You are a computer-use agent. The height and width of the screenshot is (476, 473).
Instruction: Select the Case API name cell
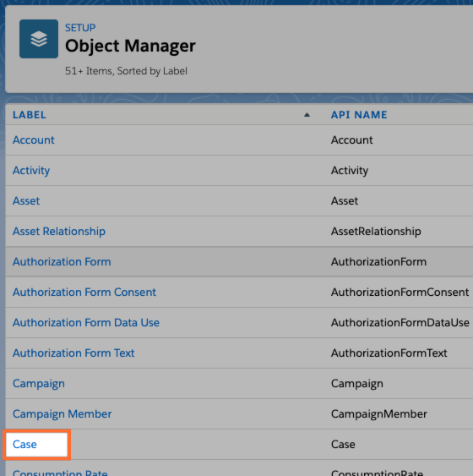point(343,445)
